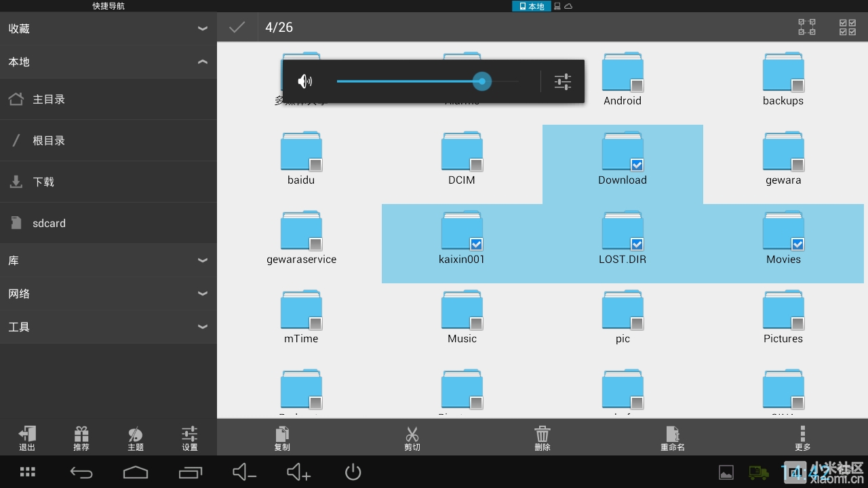Viewport: 868px width, 488px height.
Task: Expand the 网络 network section
Action: [202, 293]
